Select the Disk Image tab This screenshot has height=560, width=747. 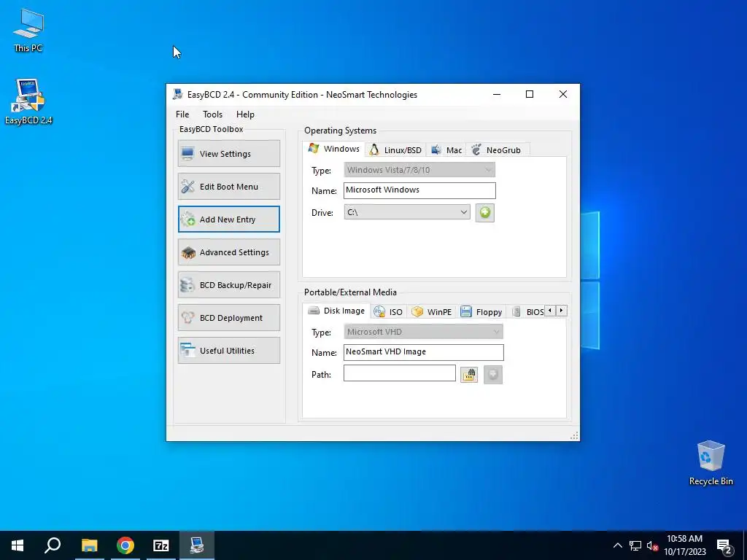pos(336,311)
